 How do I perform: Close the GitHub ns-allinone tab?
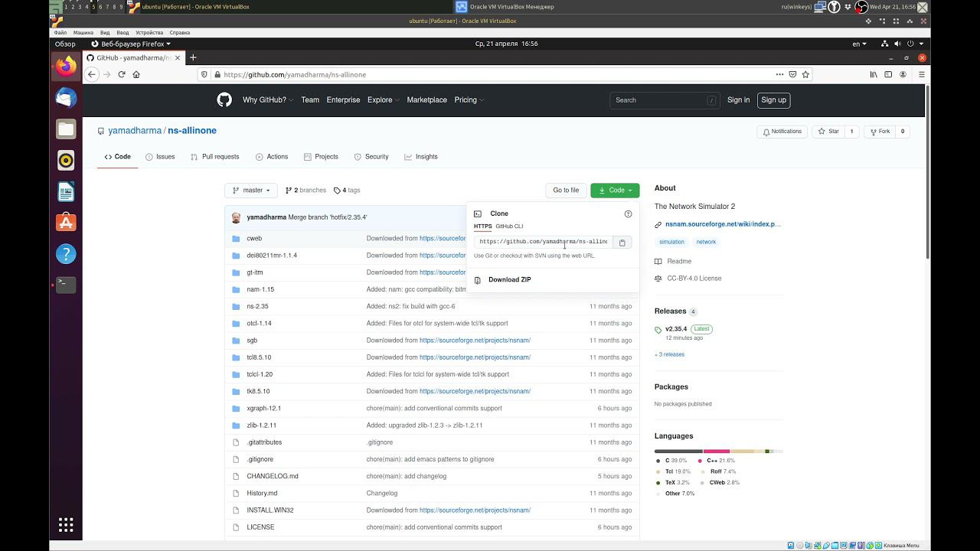click(178, 57)
